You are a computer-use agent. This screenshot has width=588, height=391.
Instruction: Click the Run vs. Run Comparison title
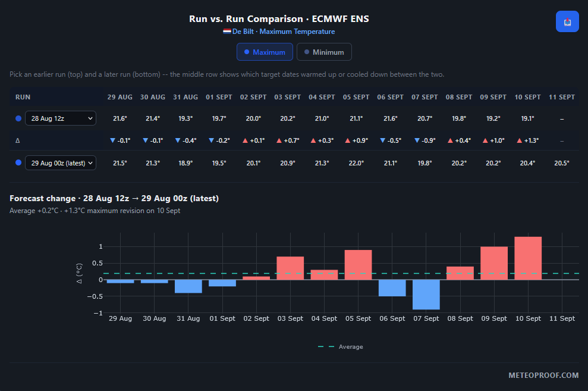pos(279,19)
